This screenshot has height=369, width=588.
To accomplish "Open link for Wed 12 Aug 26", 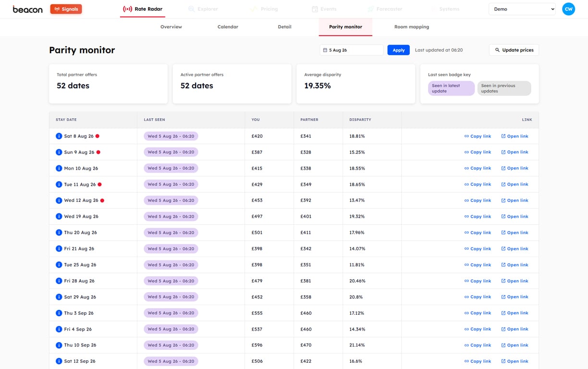I will point(514,200).
